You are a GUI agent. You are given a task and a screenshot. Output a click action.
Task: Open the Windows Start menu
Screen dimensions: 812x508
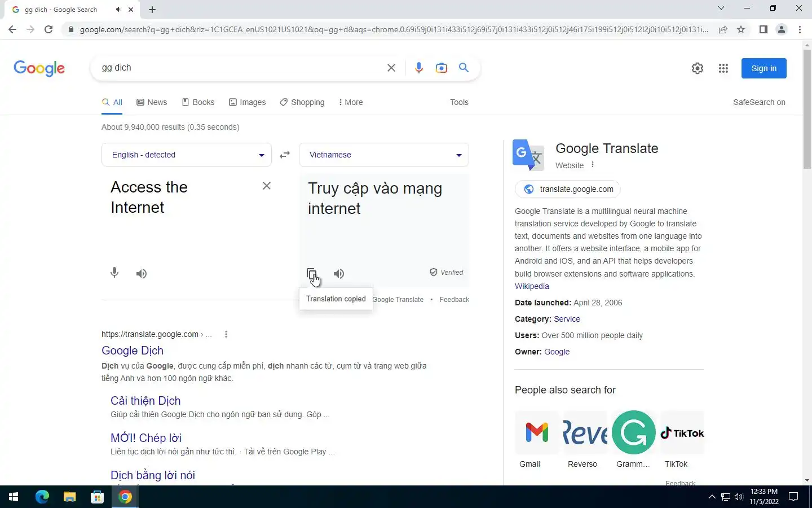[x=14, y=497]
